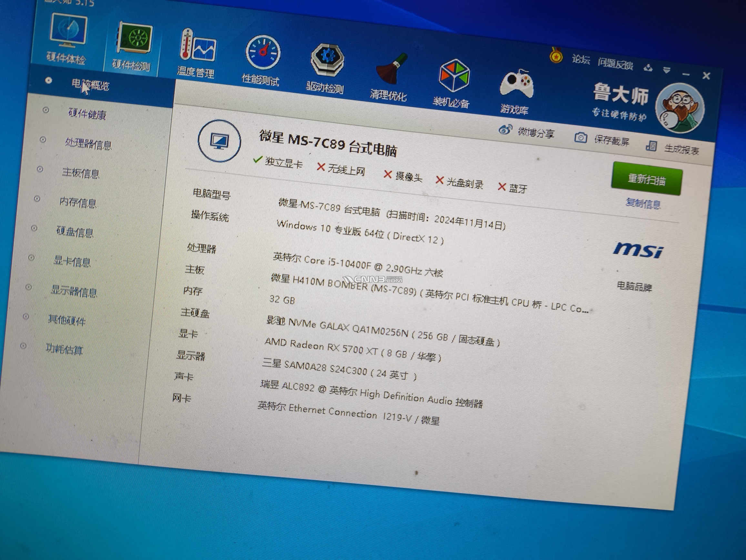
Task: Click 生成报表 generate report
Action: pyautogui.click(x=681, y=149)
